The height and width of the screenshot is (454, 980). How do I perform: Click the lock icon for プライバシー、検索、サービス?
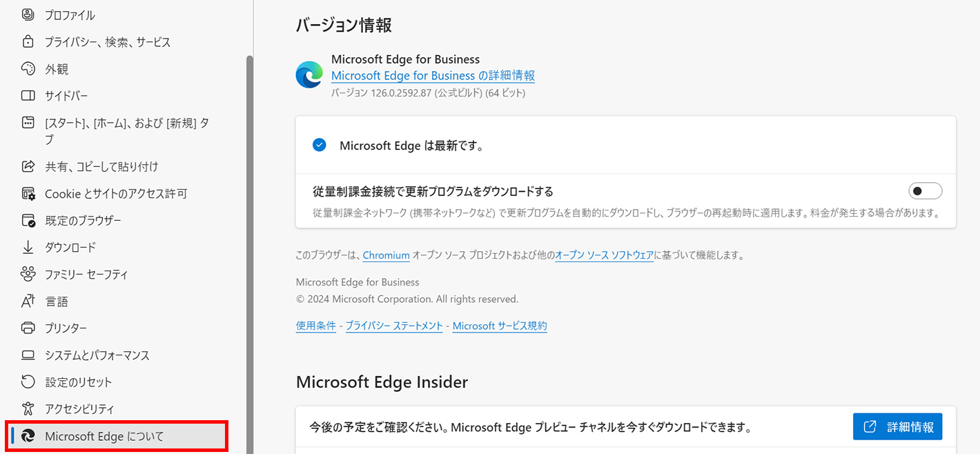28,41
